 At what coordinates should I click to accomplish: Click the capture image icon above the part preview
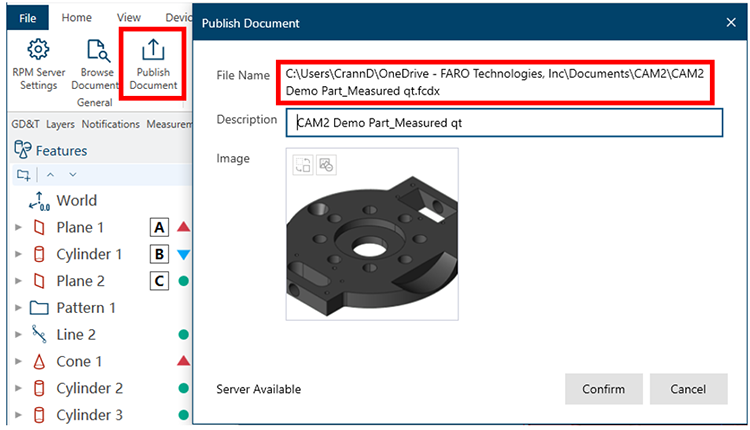[302, 165]
